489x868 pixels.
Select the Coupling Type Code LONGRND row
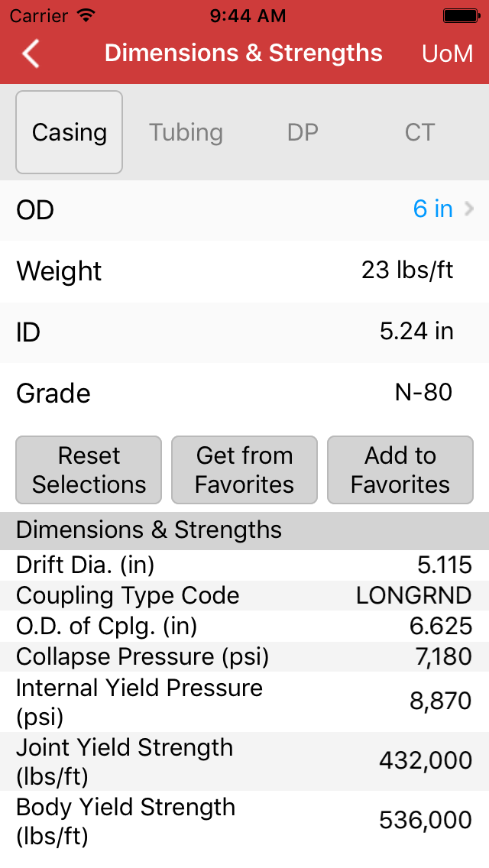pyautogui.click(x=244, y=594)
